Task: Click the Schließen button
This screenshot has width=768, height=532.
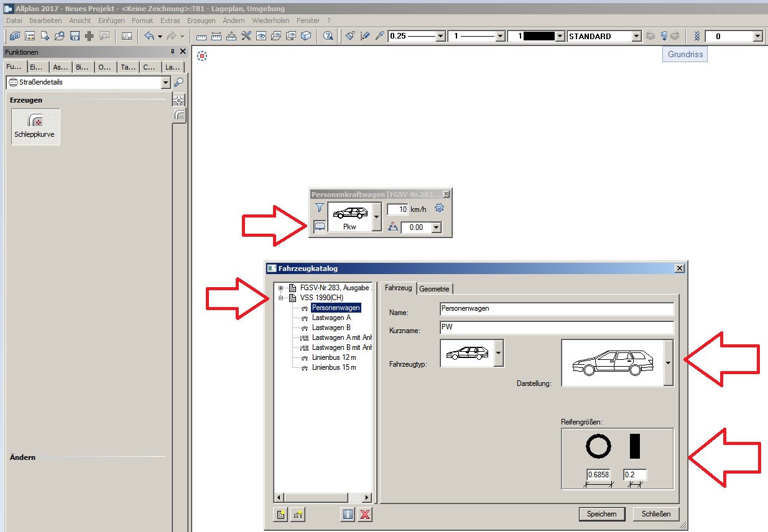Action: tap(655, 514)
